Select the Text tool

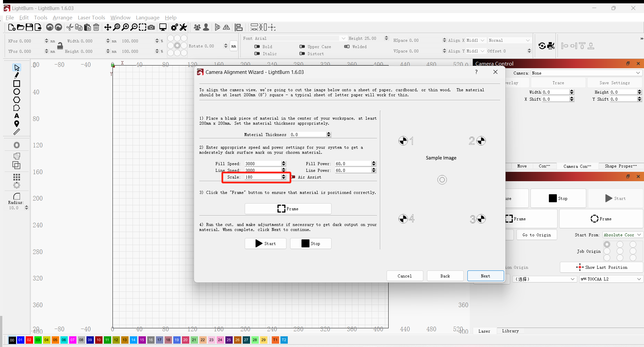pyautogui.click(x=17, y=116)
